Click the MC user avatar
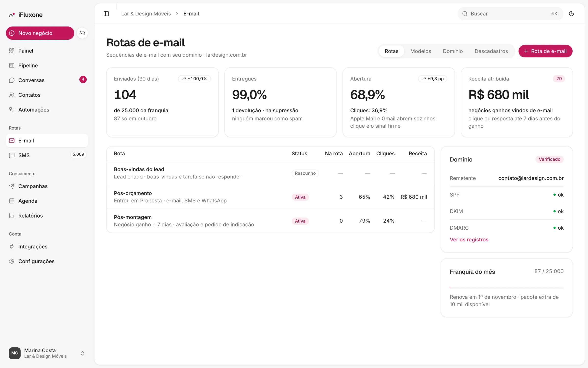This screenshot has width=588, height=368. [x=15, y=353]
